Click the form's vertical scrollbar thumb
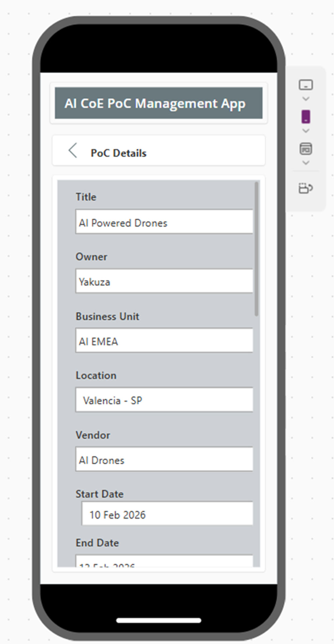 click(x=257, y=249)
